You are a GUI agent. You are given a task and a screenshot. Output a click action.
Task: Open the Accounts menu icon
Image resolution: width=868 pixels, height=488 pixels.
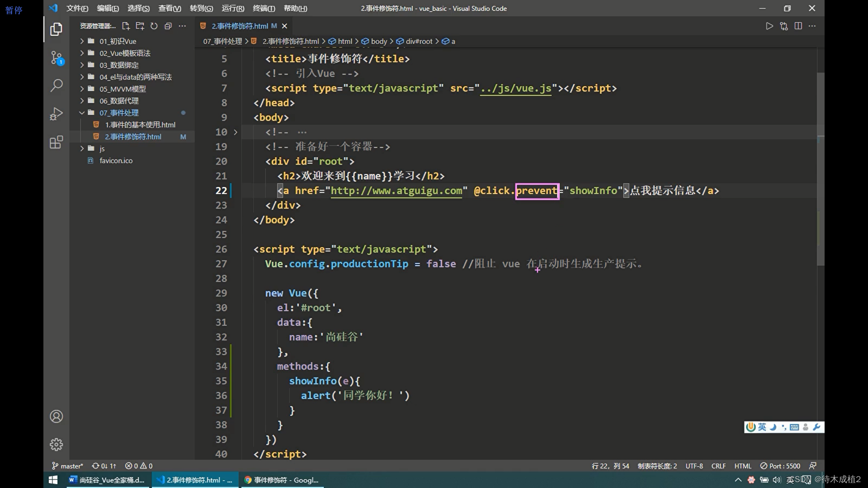coord(56,416)
